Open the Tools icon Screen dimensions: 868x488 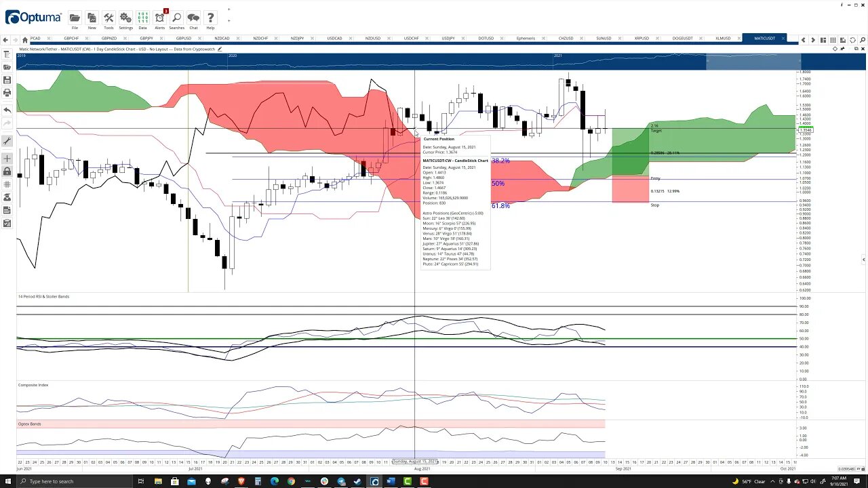coord(108,18)
